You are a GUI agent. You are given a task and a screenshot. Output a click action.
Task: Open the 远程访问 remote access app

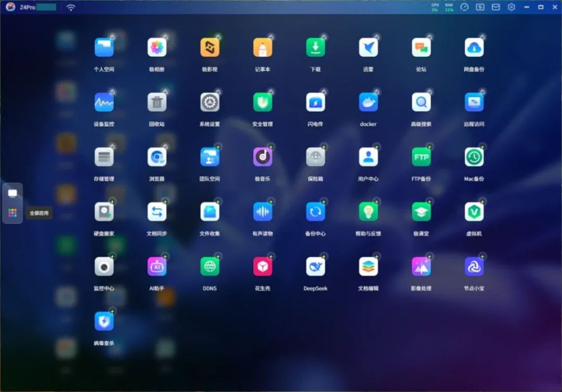(x=474, y=102)
